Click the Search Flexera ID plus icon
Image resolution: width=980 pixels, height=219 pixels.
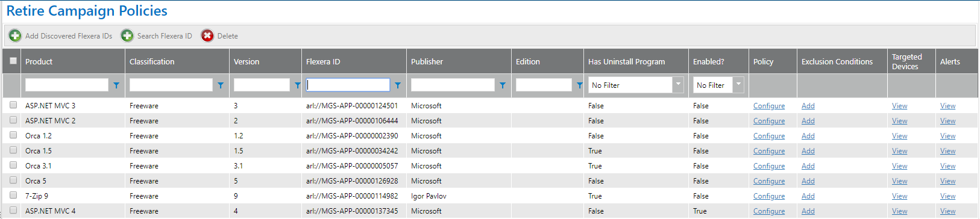127,36
